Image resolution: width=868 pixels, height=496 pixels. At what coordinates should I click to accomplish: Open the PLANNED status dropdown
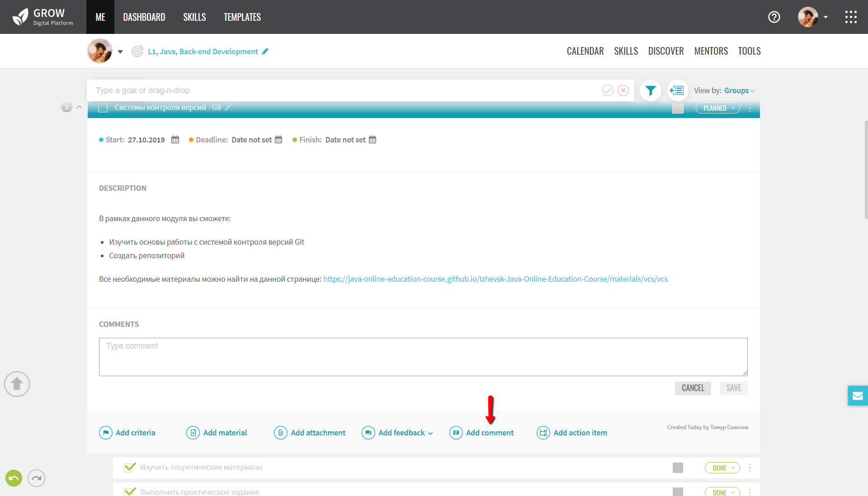pos(718,108)
